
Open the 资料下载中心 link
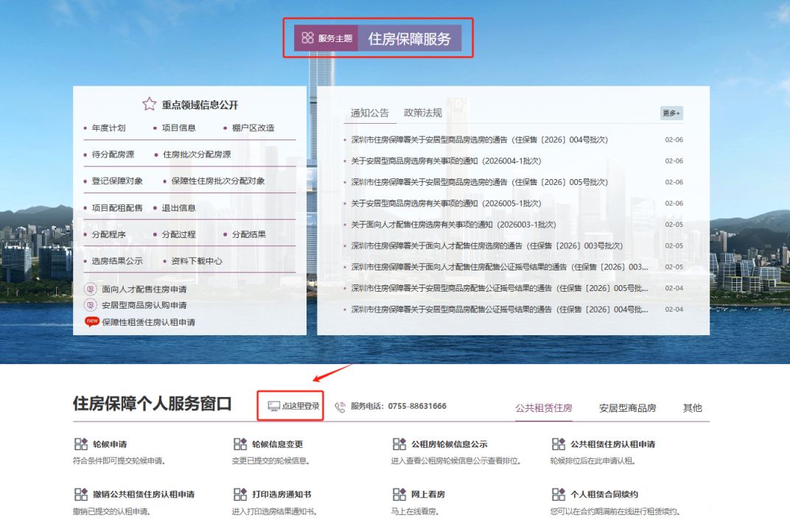197,261
